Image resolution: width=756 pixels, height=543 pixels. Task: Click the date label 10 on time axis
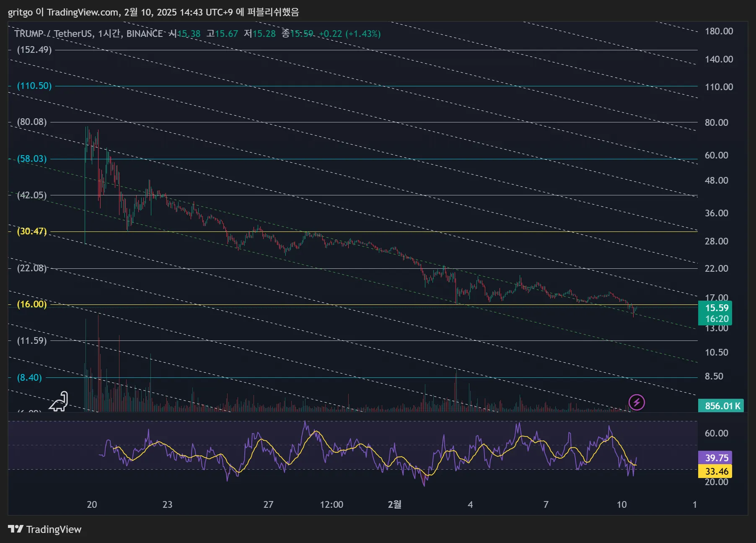[x=621, y=504]
